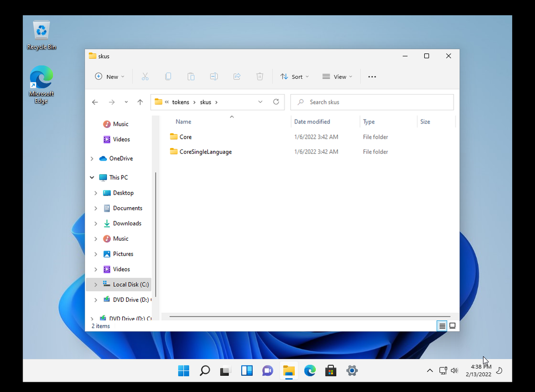This screenshot has width=535, height=392.
Task: Click the navigation pane vertical scrollbar
Action: (155, 235)
